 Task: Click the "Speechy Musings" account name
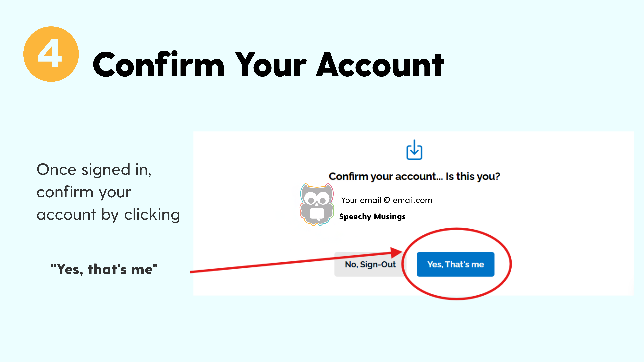372,216
